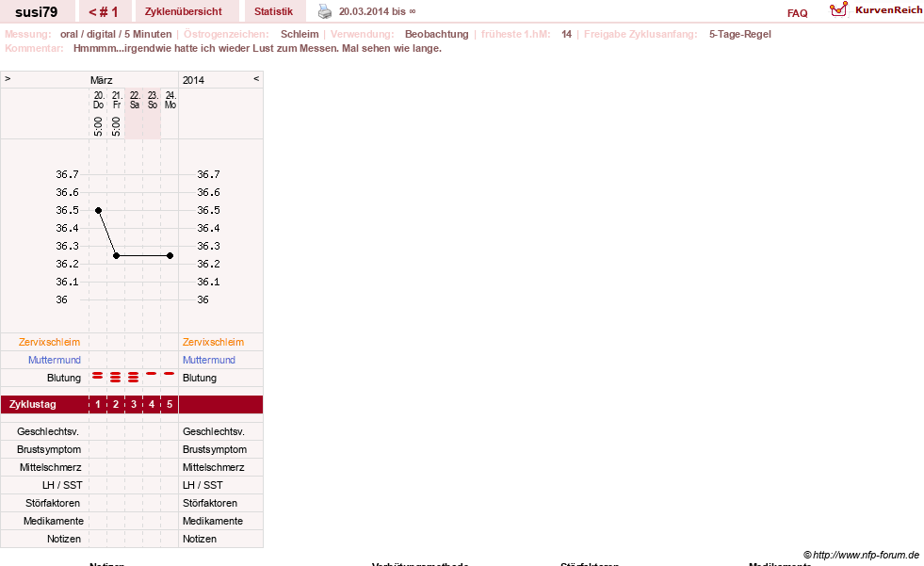Viewport: 924px width, 566px height.
Task: Click the 'früheste 1.hM' value 14
Action: point(566,34)
